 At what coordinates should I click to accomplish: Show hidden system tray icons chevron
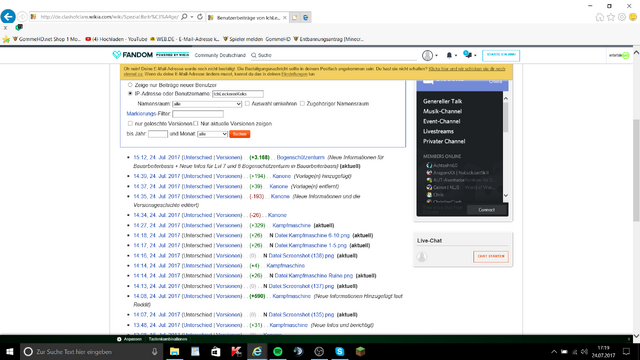pos(554,352)
